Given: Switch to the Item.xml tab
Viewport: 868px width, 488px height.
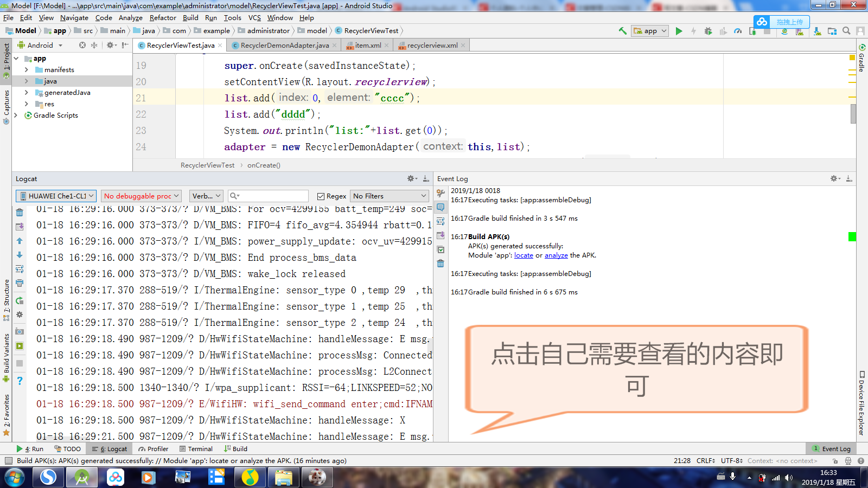Looking at the screenshot, I should [x=367, y=45].
